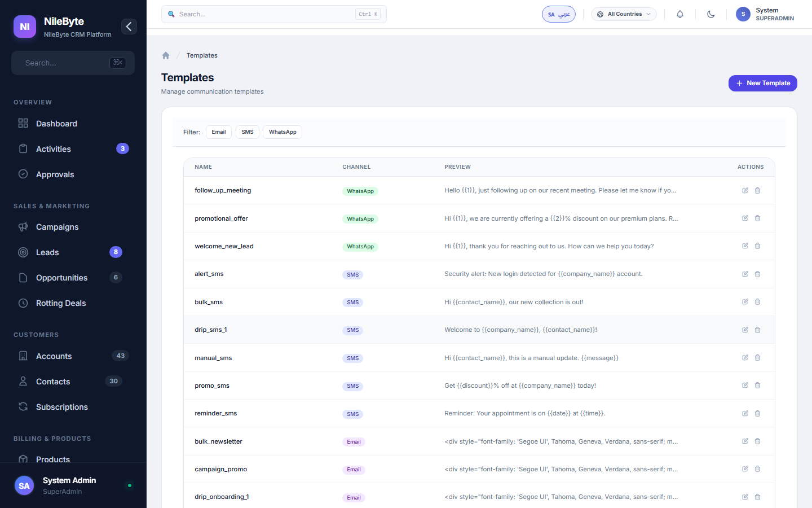Focus the sidebar search box
Screen dimensions: 812x508
[73, 63]
